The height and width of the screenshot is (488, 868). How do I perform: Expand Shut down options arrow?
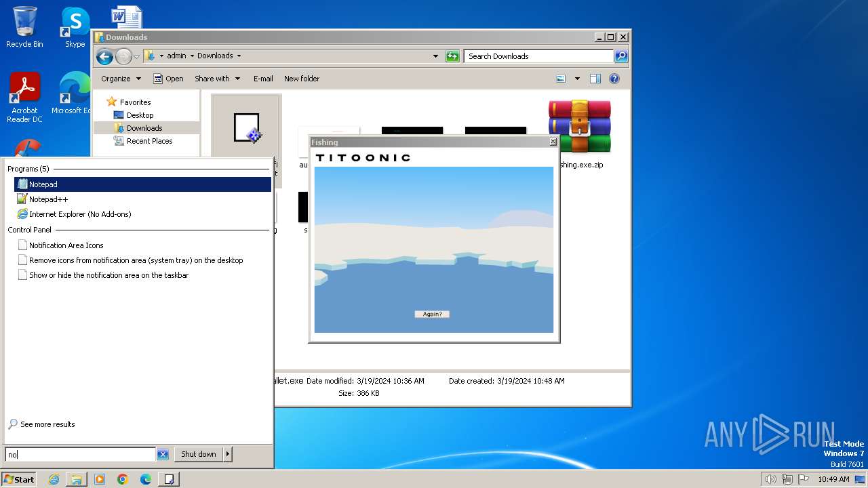pyautogui.click(x=228, y=454)
